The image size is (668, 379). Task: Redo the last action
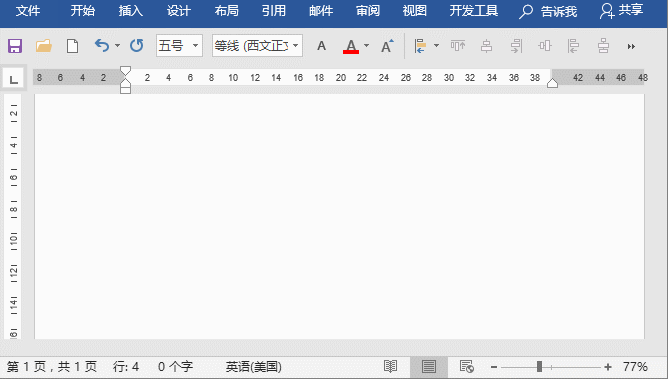pyautogui.click(x=136, y=46)
